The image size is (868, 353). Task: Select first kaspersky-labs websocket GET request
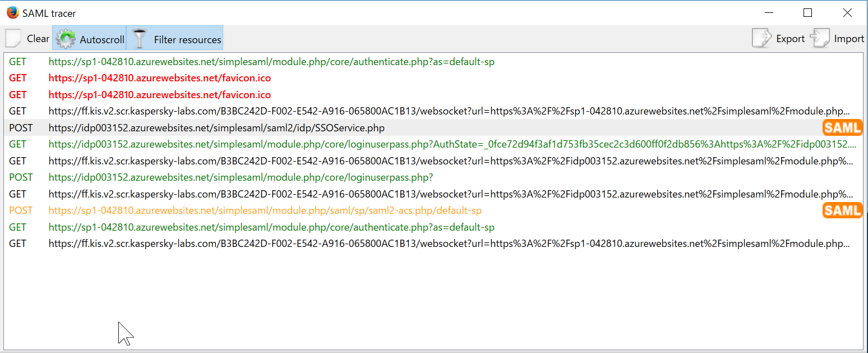point(433,111)
